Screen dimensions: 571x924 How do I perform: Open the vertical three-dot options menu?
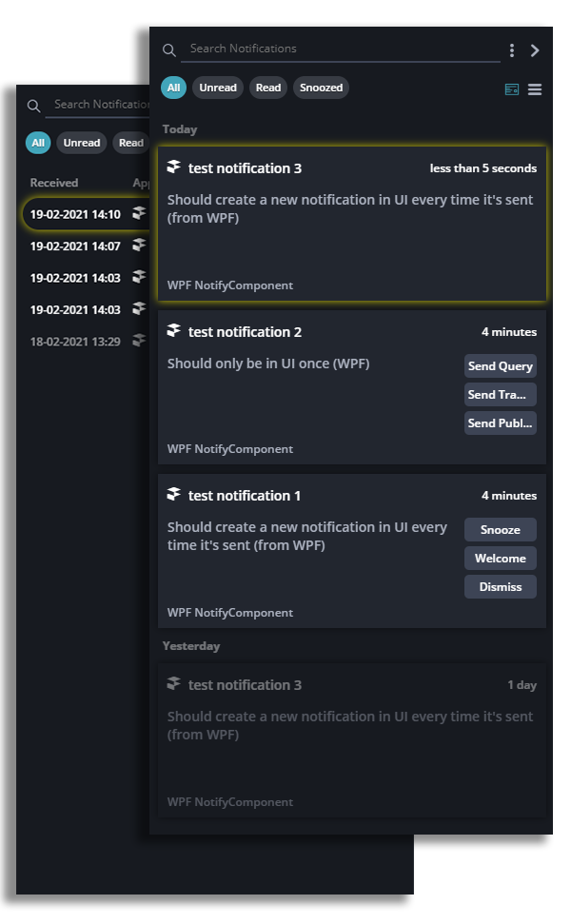point(511,49)
